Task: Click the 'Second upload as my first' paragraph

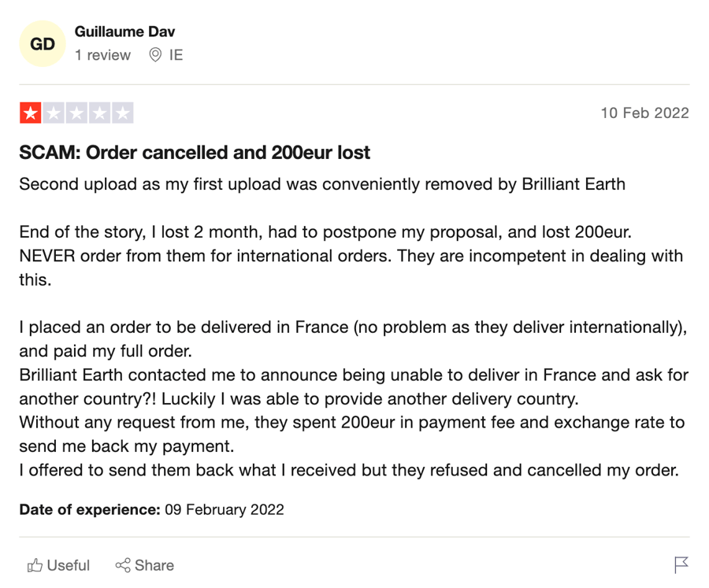Action: pos(322,184)
